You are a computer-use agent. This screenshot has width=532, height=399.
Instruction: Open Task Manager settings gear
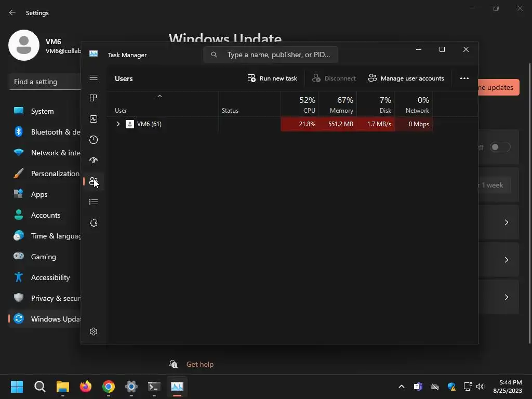94,331
